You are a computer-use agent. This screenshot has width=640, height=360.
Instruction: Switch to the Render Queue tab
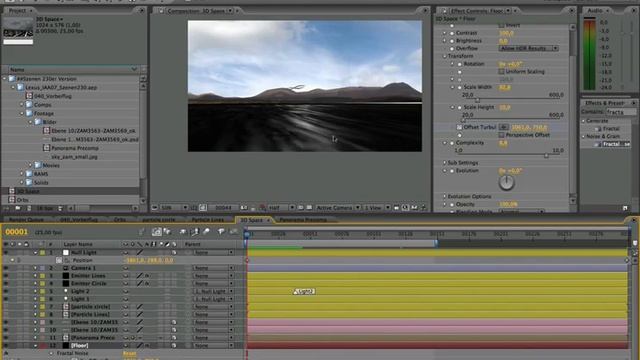[x=26, y=220]
